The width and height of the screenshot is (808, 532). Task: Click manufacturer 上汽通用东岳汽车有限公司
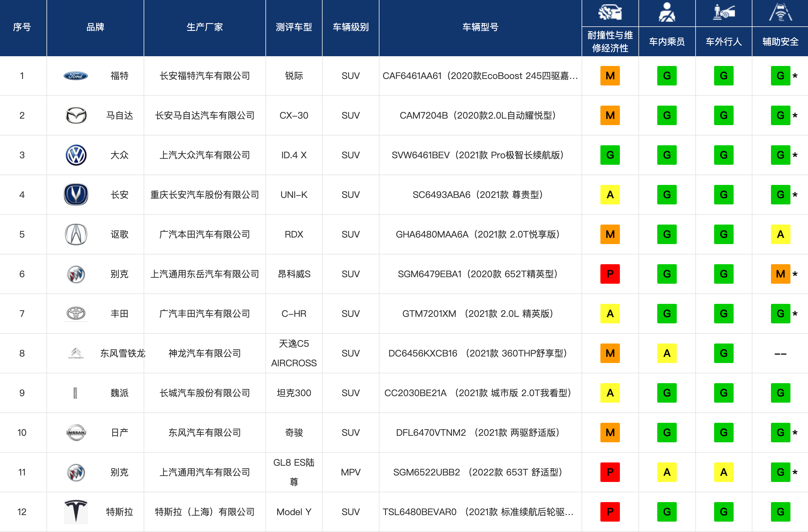tap(205, 274)
